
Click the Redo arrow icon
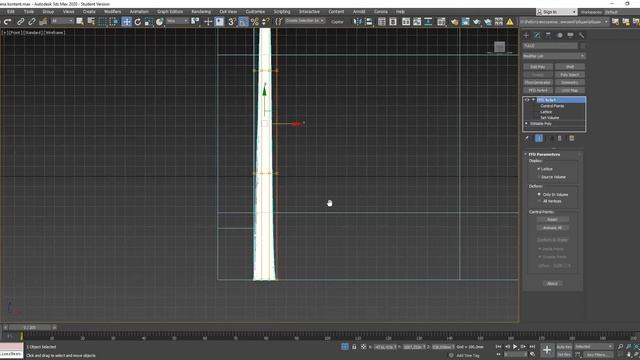[x=8, y=22]
